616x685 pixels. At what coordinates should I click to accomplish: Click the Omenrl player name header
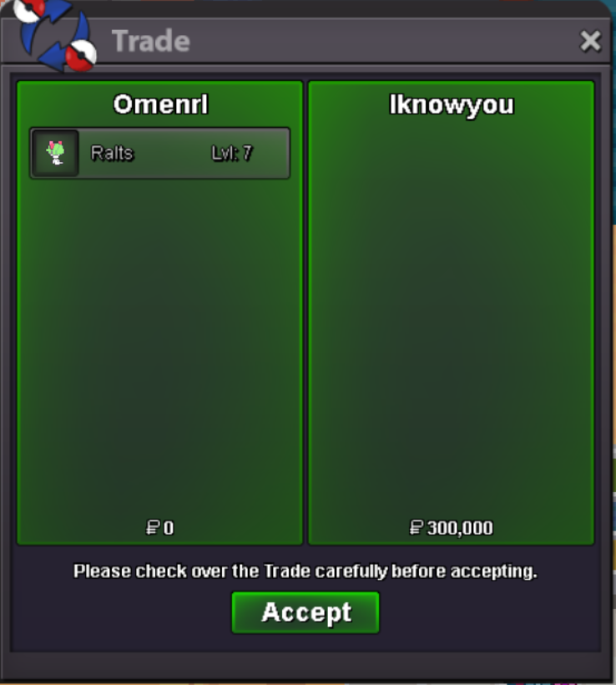pos(160,104)
